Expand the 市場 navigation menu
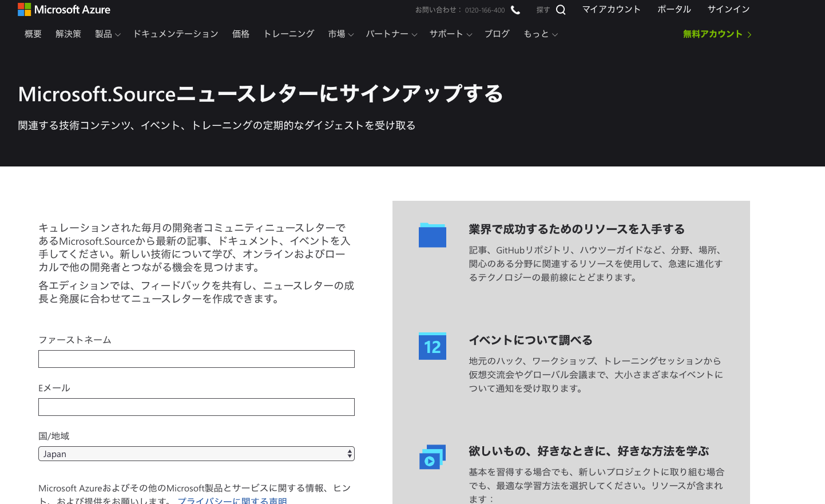 [341, 34]
